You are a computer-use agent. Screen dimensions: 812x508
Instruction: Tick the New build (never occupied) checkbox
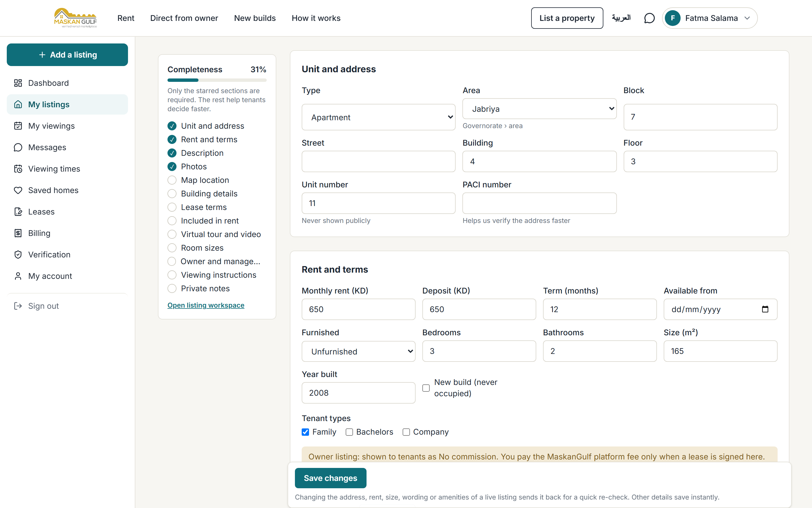coord(426,388)
